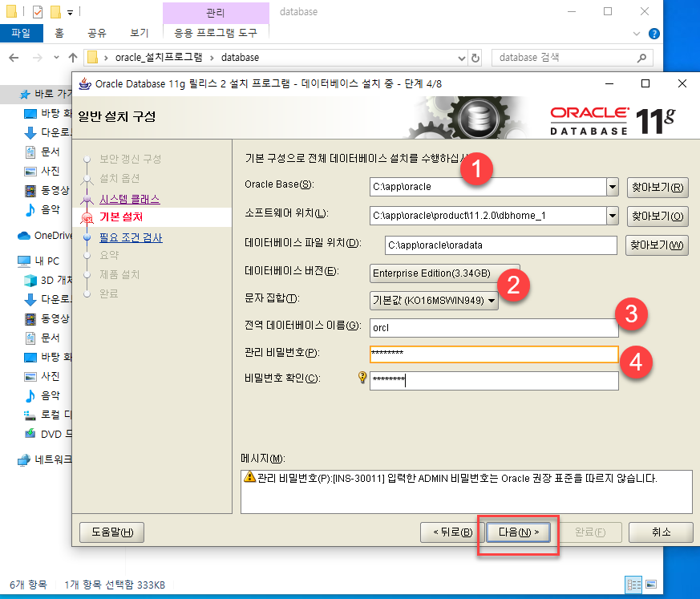Open 응용 프로그램 도구 tab
700x599 pixels.
(216, 33)
